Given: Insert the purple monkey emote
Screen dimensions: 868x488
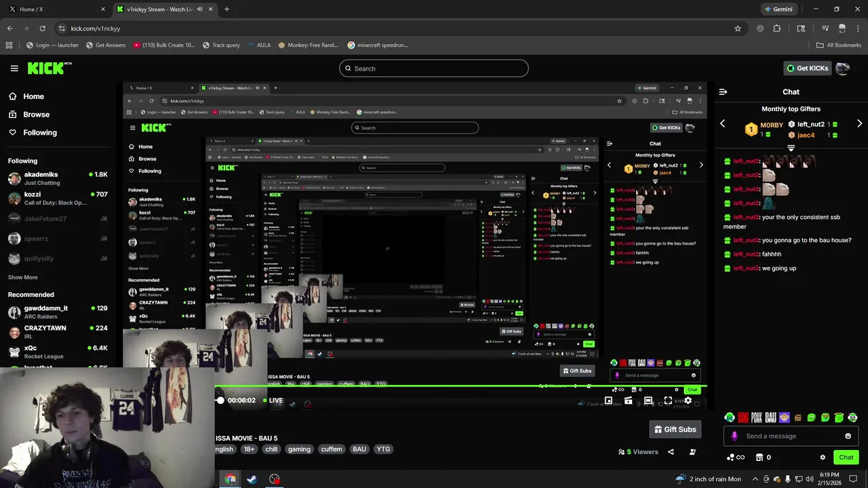Looking at the screenshot, I should [x=784, y=418].
